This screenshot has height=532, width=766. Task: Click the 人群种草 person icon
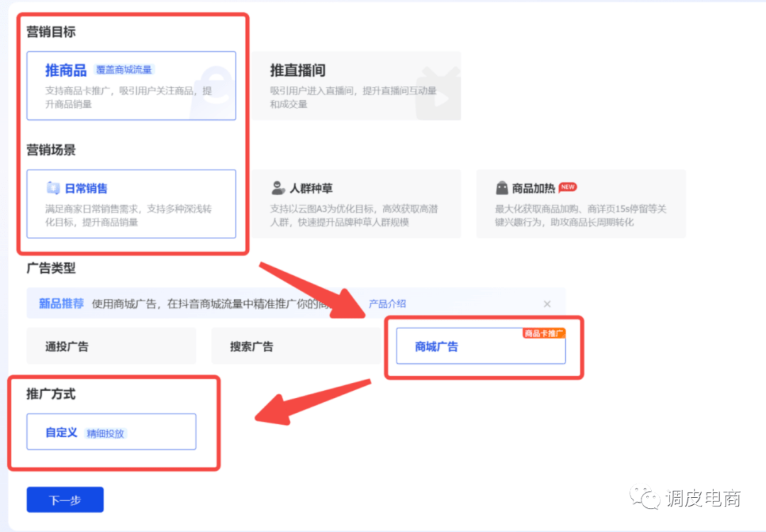pyautogui.click(x=278, y=188)
